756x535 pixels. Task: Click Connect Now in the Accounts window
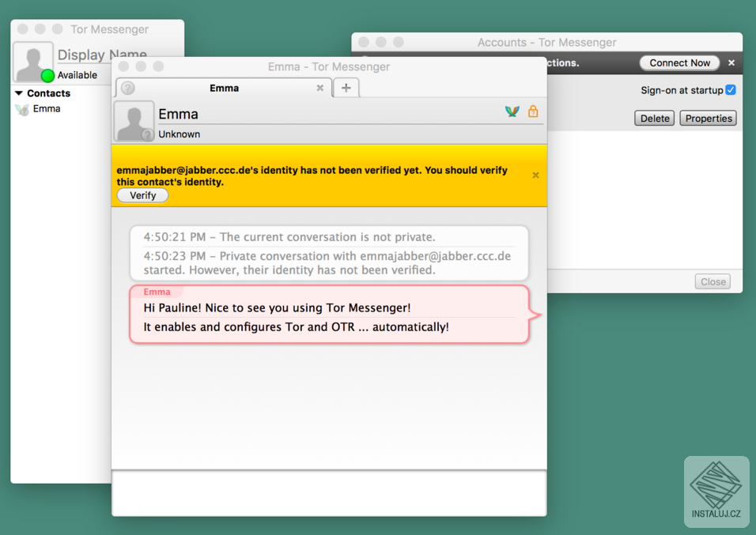coord(679,62)
